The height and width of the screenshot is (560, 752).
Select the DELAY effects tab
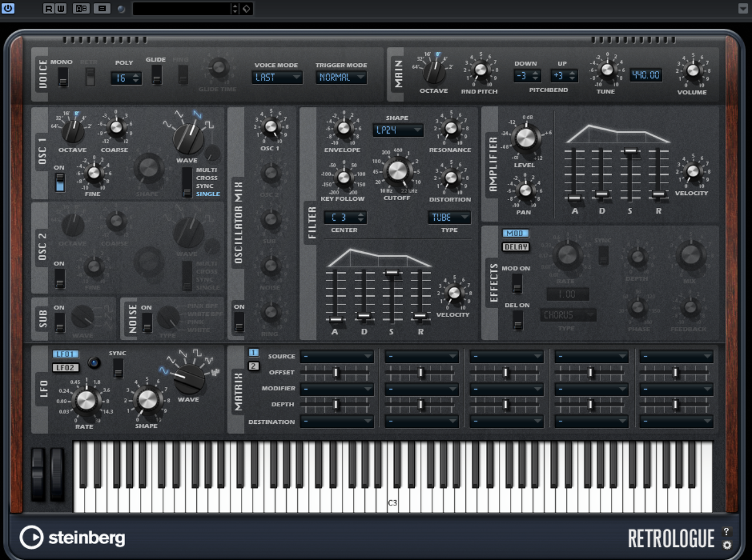(515, 247)
